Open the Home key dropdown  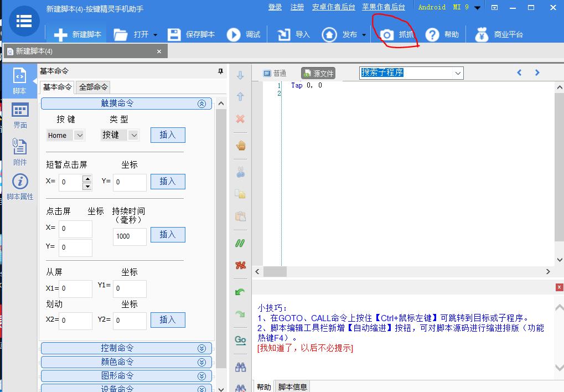(x=79, y=135)
